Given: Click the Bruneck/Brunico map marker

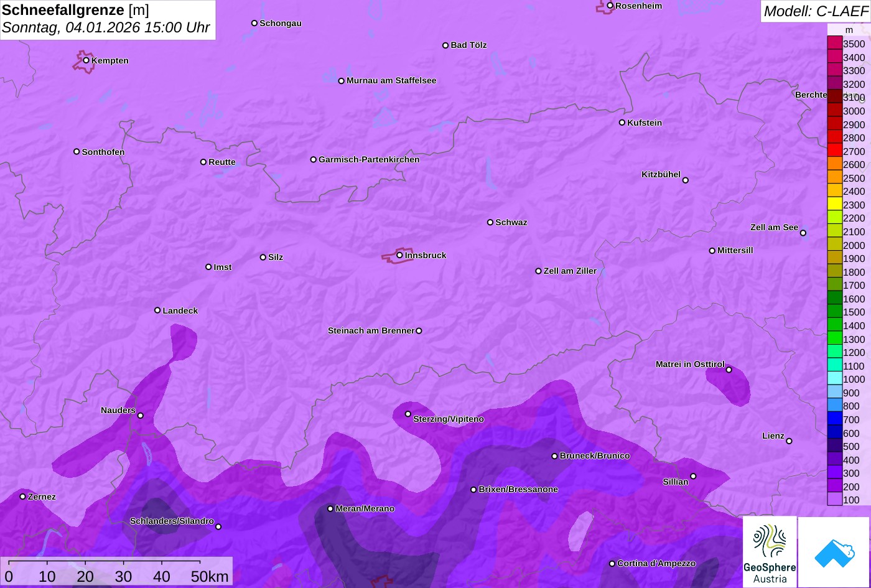Looking at the screenshot, I should coord(555,456).
